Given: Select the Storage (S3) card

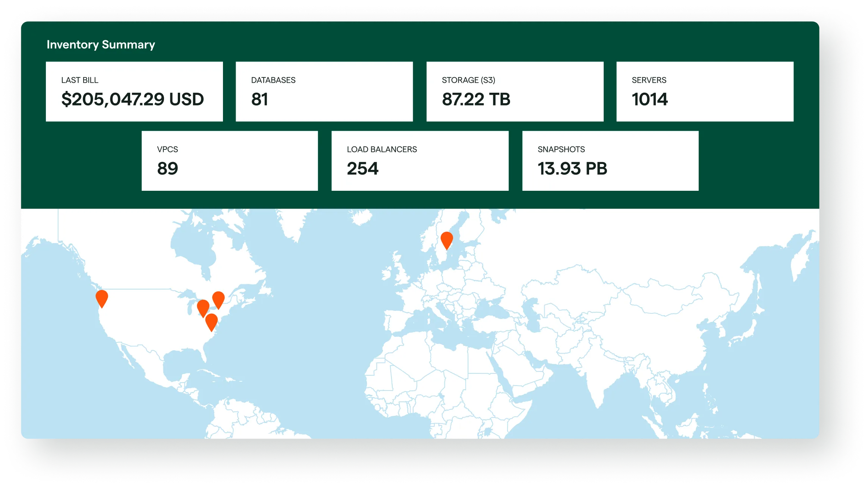Looking at the screenshot, I should point(515,91).
